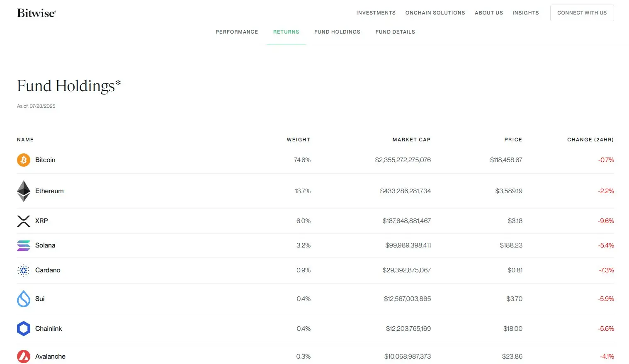Switch to the Fund Holdings tab
The image size is (629, 364).
pos(338,32)
